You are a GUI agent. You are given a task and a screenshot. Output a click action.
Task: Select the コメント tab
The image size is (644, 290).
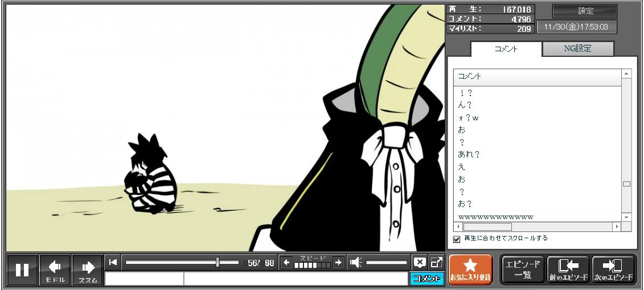point(506,49)
